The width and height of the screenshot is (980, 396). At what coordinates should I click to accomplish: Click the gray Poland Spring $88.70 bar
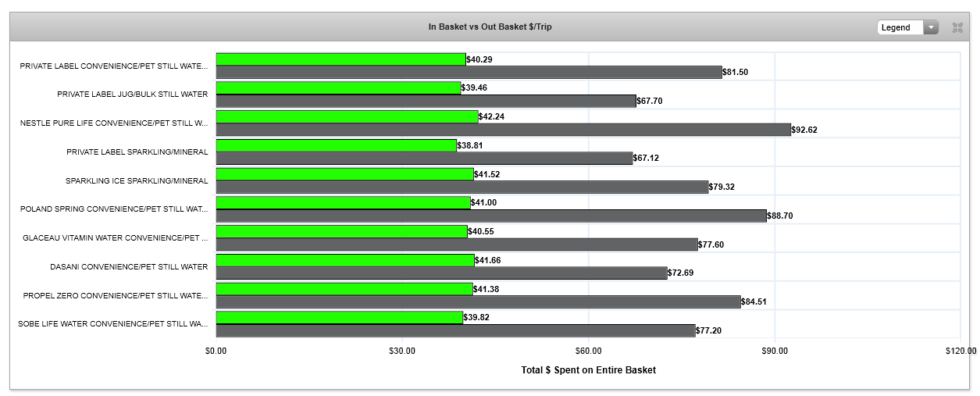click(490, 216)
